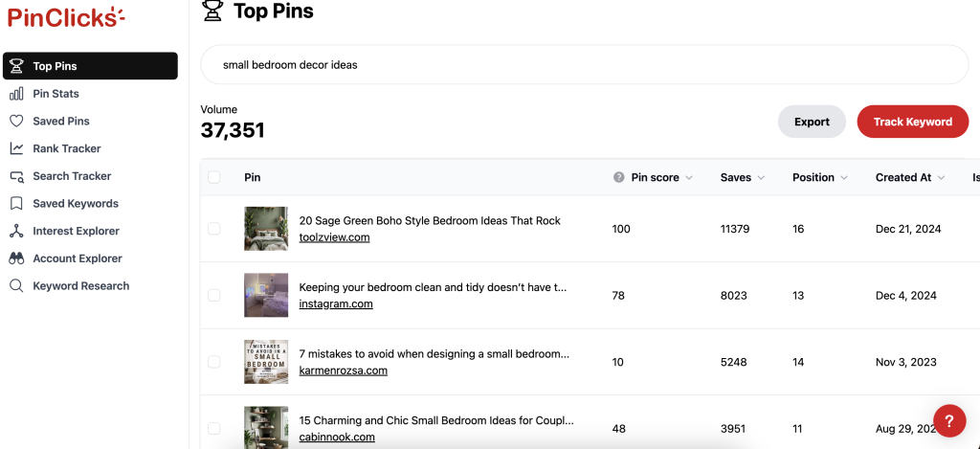Open the Top Pins sidebar menu item
The image size is (980, 449).
[90, 66]
